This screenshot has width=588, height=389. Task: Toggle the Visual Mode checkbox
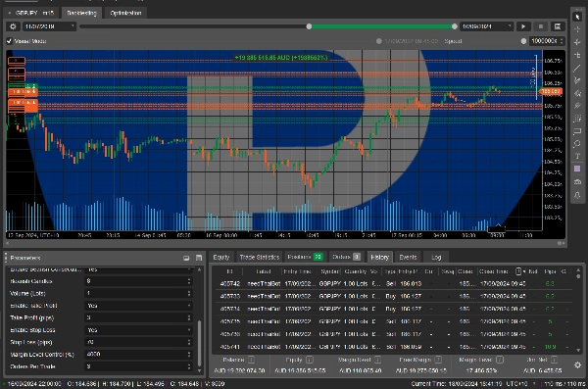(x=10, y=41)
